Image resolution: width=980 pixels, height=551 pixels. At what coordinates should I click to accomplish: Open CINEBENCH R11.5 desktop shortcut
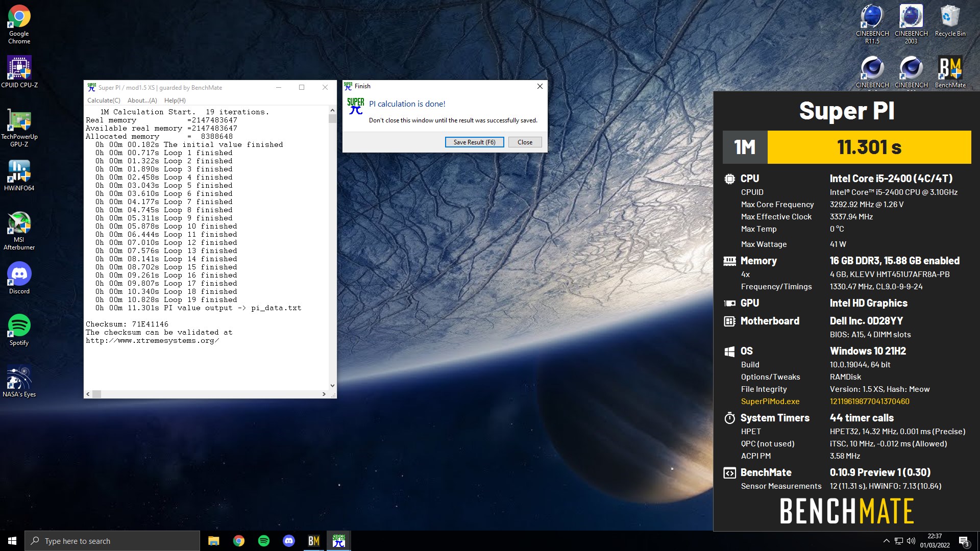coord(872,24)
